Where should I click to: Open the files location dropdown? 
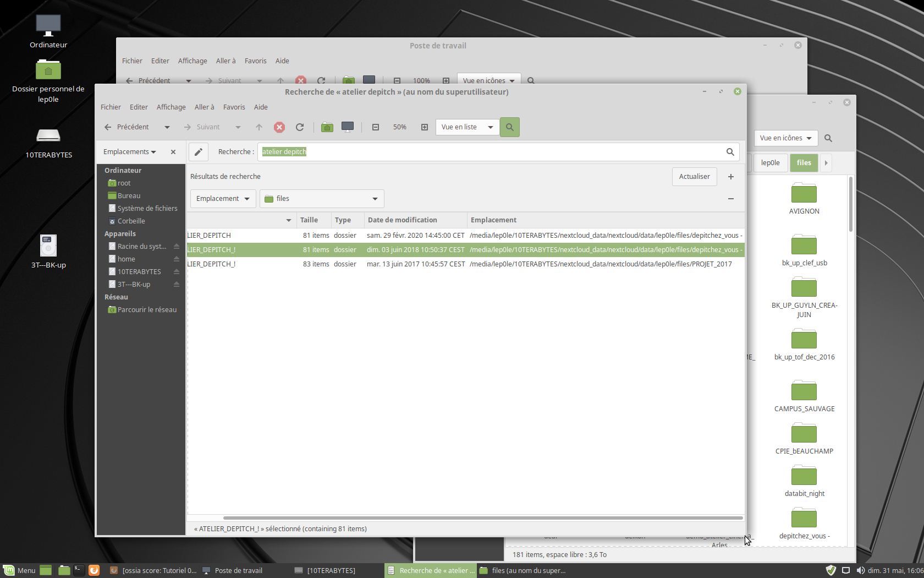[322, 199]
